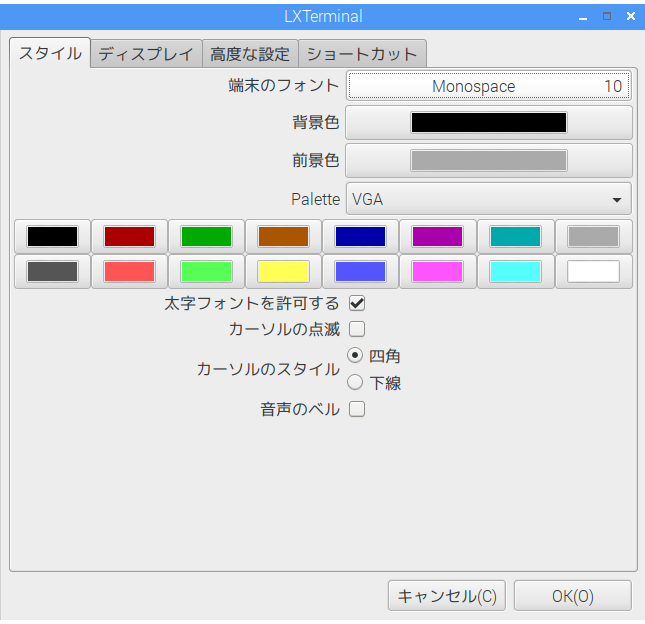This screenshot has height=624, width=645.
Task: Uncheck the 太字フォントを許可する checkbox
Action: (356, 302)
